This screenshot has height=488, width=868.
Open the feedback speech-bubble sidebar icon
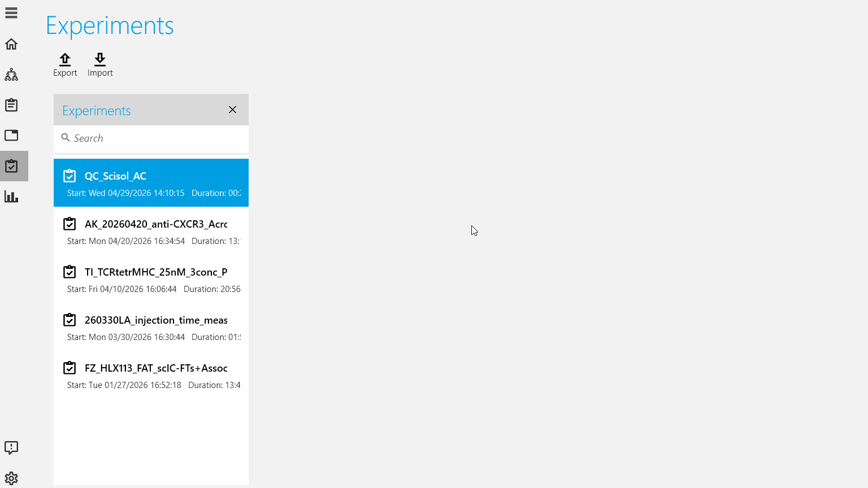click(11, 448)
